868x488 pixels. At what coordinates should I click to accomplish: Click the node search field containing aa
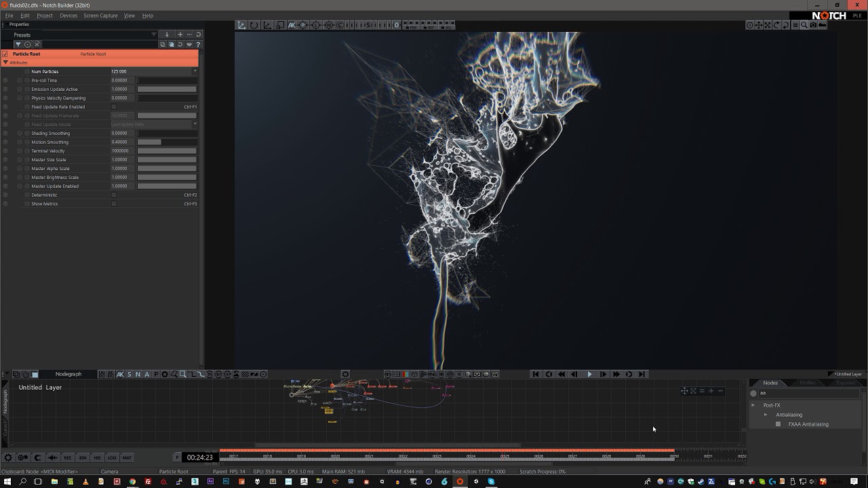(x=808, y=392)
